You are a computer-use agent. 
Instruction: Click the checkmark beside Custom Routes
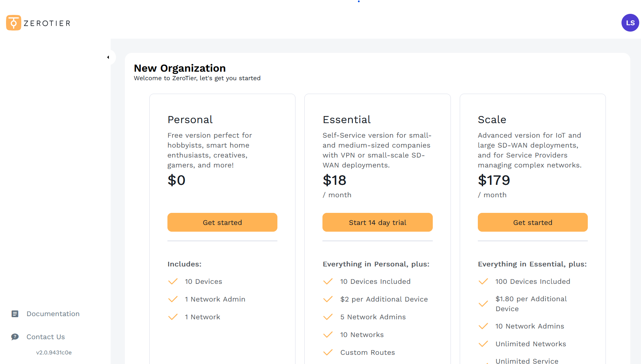click(328, 352)
